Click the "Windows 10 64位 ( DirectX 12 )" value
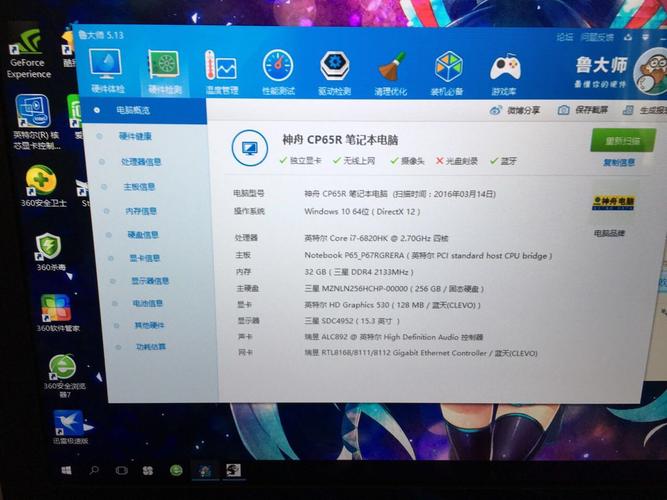Image resolution: width=667 pixels, height=500 pixels. pos(362,211)
